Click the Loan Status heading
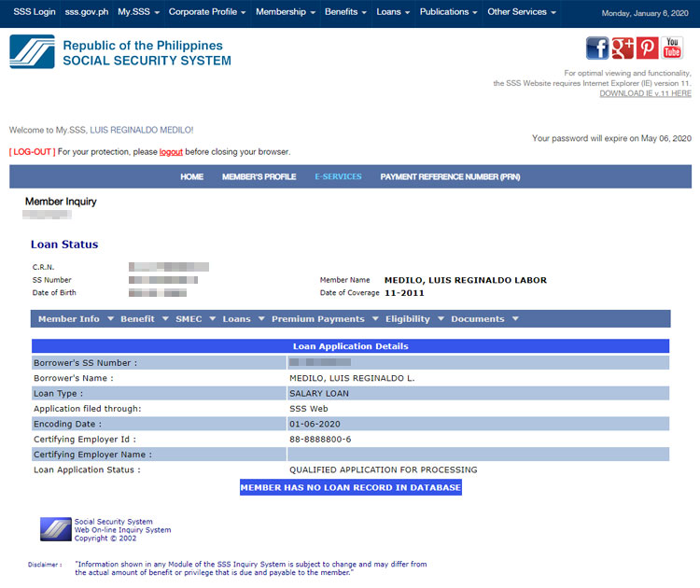This screenshot has height=588, width=700. (x=64, y=245)
